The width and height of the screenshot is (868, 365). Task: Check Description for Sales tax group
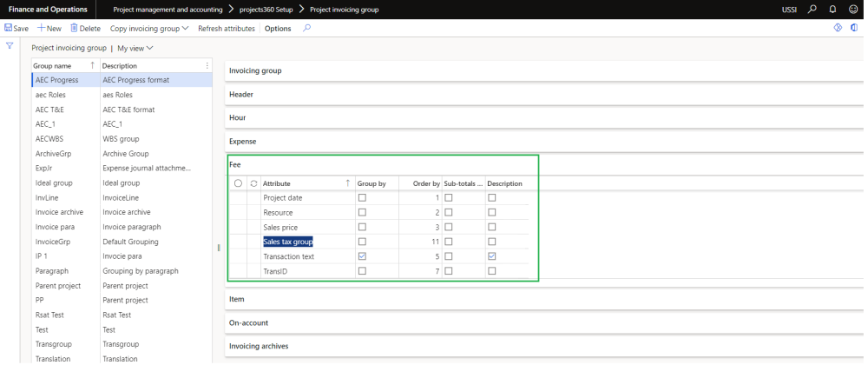point(492,242)
